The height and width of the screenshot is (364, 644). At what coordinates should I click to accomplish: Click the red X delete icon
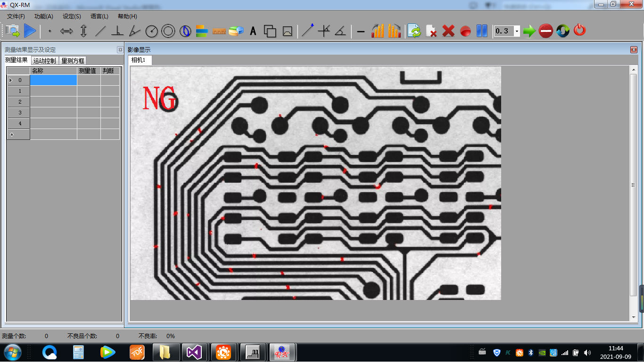448,32
